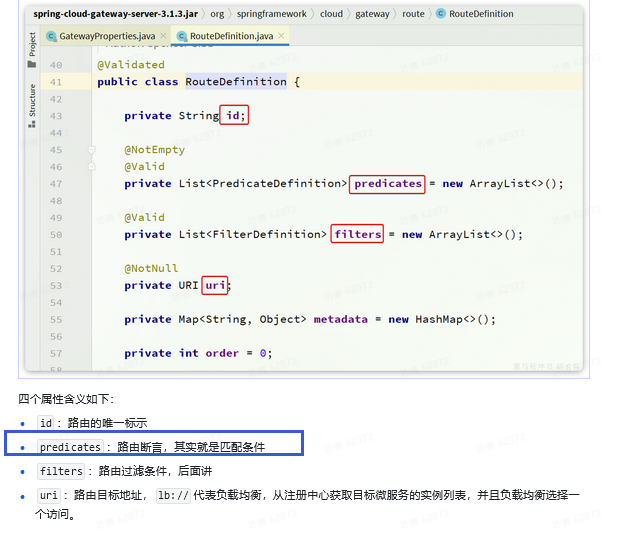Close the RouteDefinition.java tab
Image resolution: width=624 pixels, height=536 pixels.
281,36
